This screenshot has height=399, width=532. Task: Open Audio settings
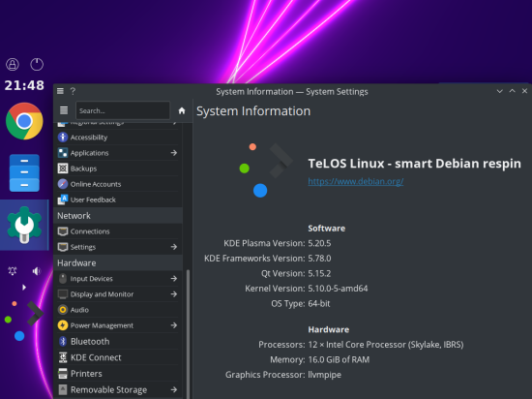click(x=118, y=310)
